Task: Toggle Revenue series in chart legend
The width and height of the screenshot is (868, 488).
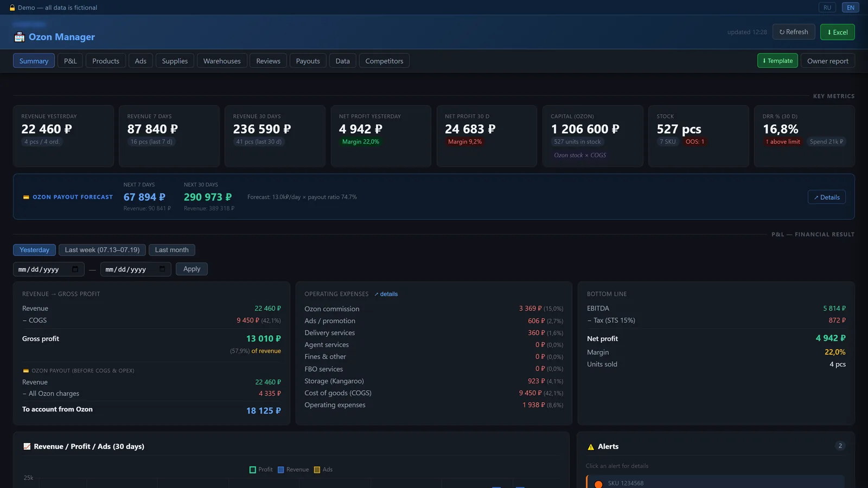Action: click(x=293, y=470)
